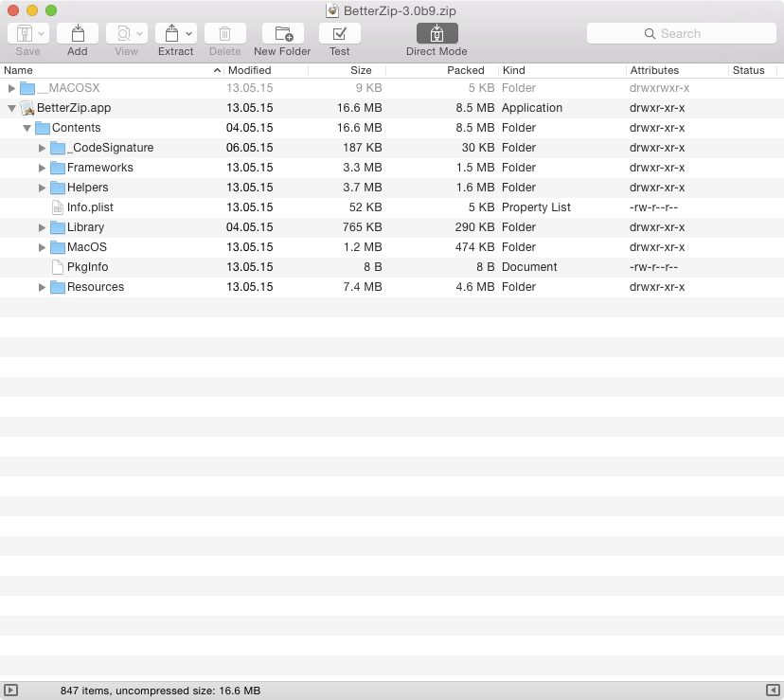784x700 pixels.
Task: Zoom the window with green button
Action: (51, 10)
